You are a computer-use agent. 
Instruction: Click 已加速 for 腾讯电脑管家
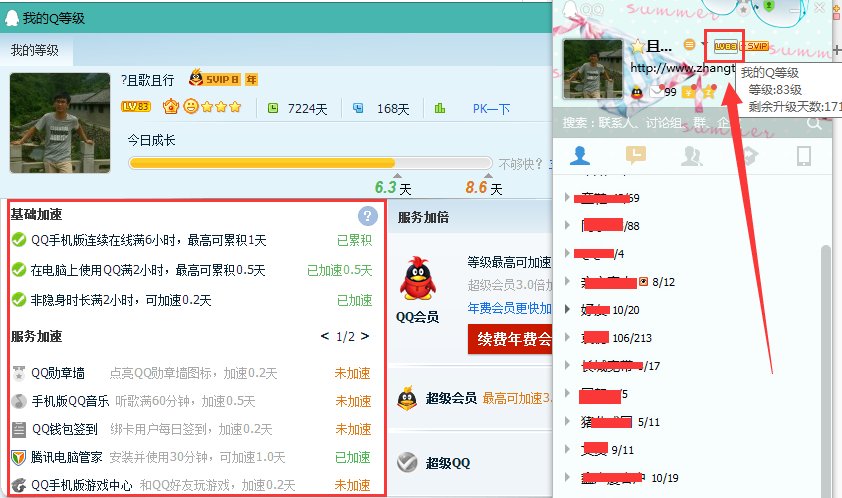(352, 457)
